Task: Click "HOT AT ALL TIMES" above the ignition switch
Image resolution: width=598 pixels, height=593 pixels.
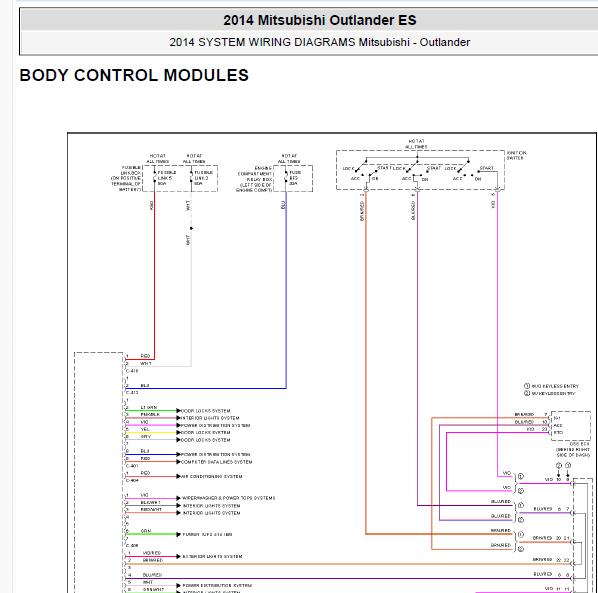Action: tap(416, 144)
